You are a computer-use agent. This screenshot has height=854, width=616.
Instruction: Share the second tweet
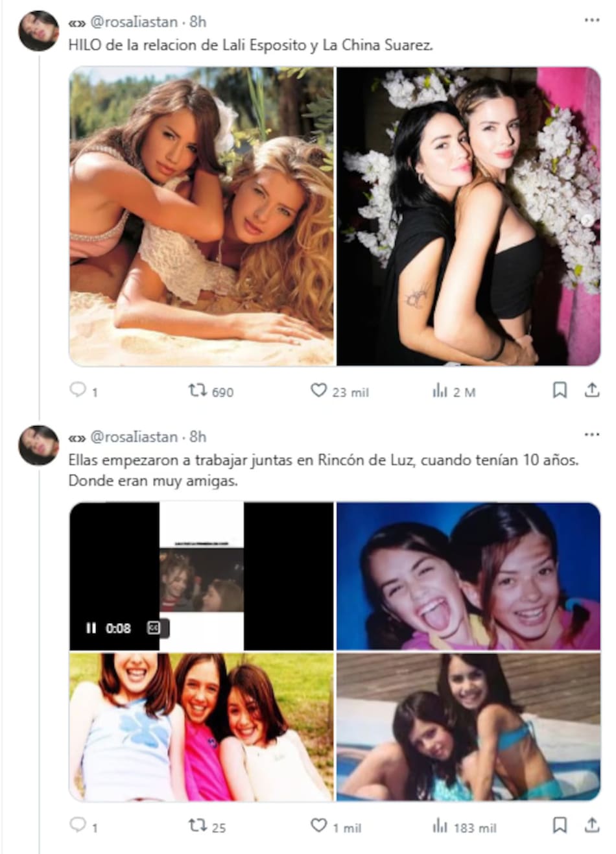click(x=591, y=825)
